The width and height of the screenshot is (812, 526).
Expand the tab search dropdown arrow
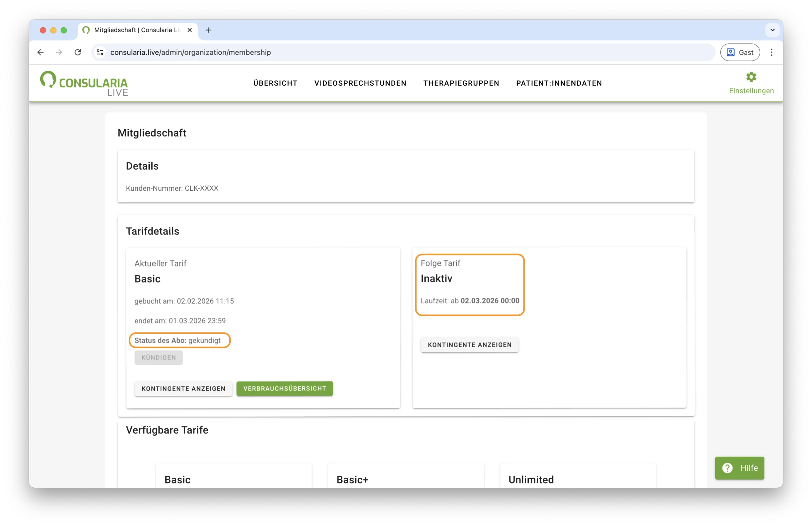click(x=772, y=30)
